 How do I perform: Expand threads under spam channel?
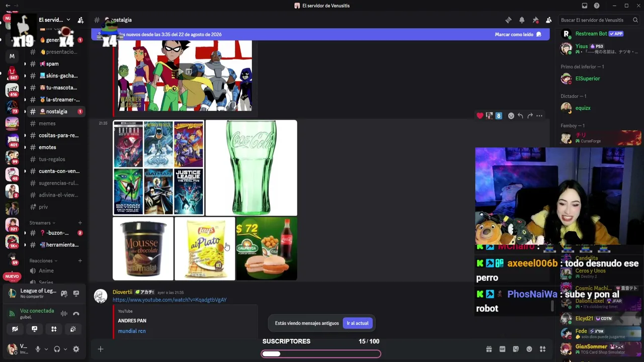coord(25,64)
